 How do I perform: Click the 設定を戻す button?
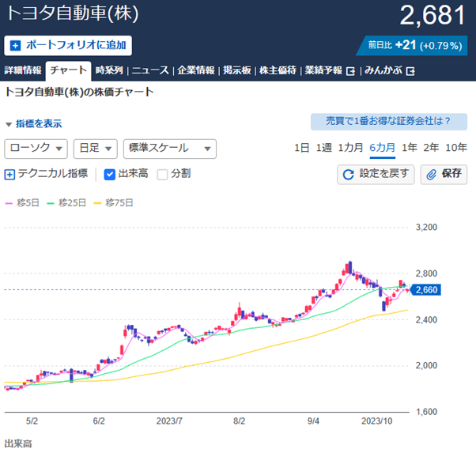376,174
